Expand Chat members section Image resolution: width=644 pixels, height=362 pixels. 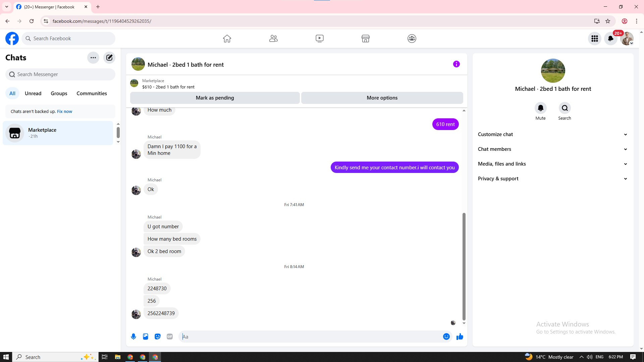[x=552, y=149]
